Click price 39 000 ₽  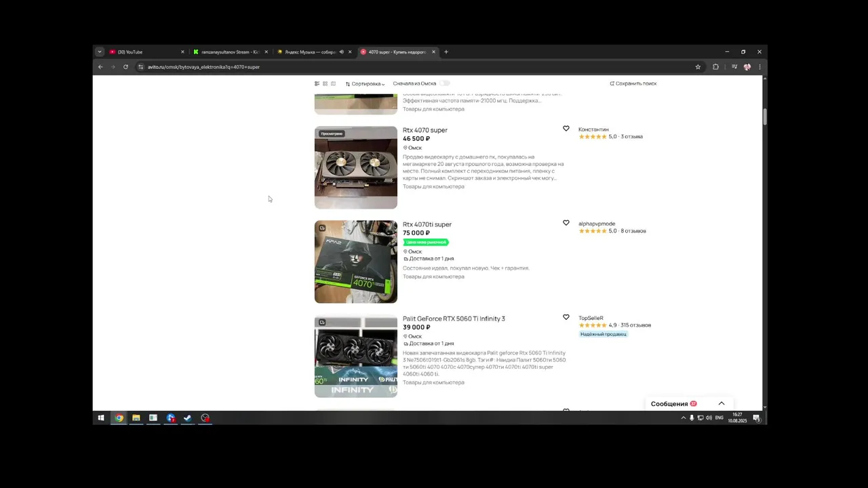(416, 327)
